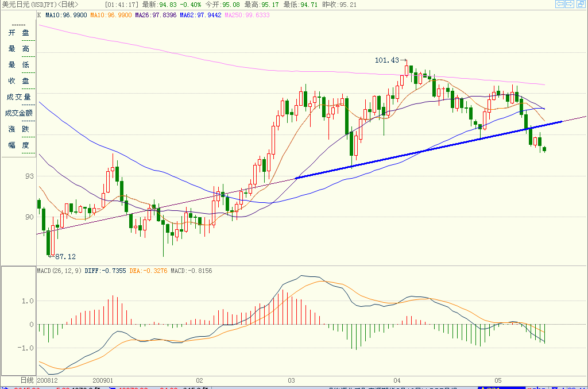Select 幅度 in the left info panel
This screenshot has height=389, width=588.
click(19, 145)
